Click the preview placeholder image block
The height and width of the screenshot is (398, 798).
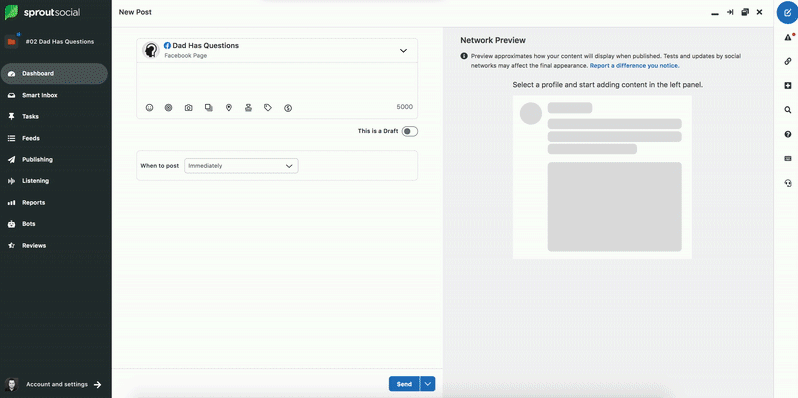tap(614, 207)
